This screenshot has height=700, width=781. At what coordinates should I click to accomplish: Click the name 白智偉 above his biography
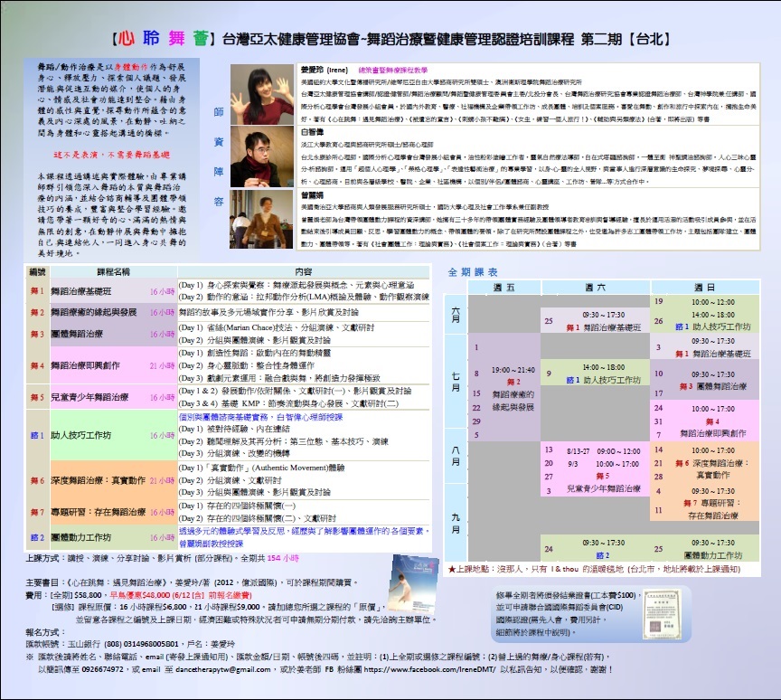(312, 132)
